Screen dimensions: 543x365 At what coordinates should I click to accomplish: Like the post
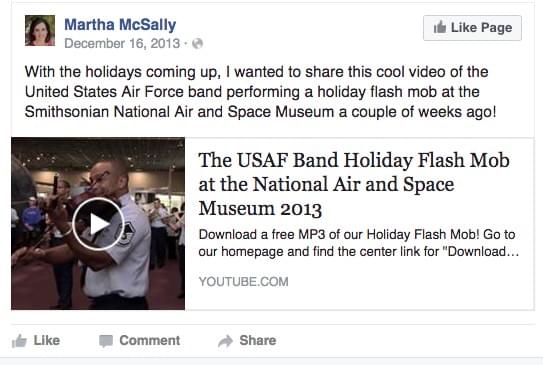pyautogui.click(x=36, y=340)
